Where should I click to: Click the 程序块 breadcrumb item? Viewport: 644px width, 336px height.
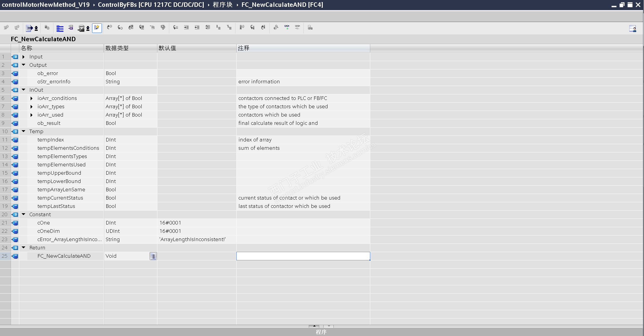(x=222, y=5)
